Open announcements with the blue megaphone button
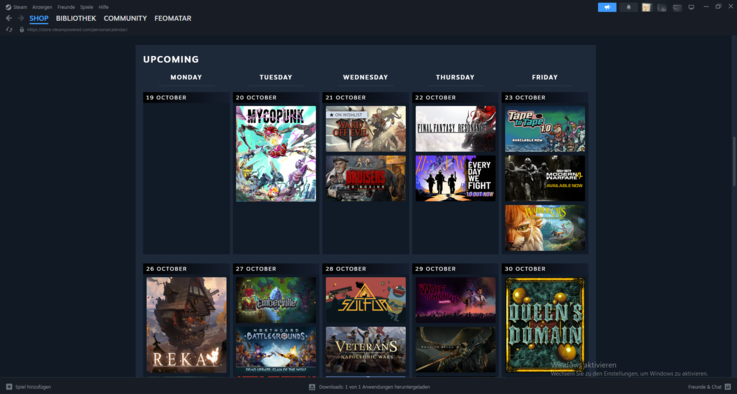The height and width of the screenshot is (394, 737). tap(607, 7)
